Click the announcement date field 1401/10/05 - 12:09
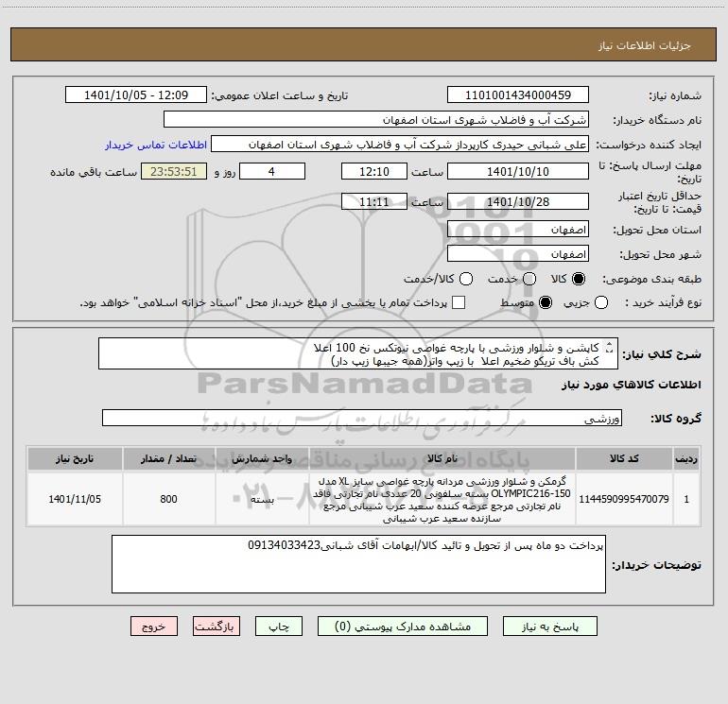Image resolution: width=728 pixels, height=704 pixels. [136, 94]
